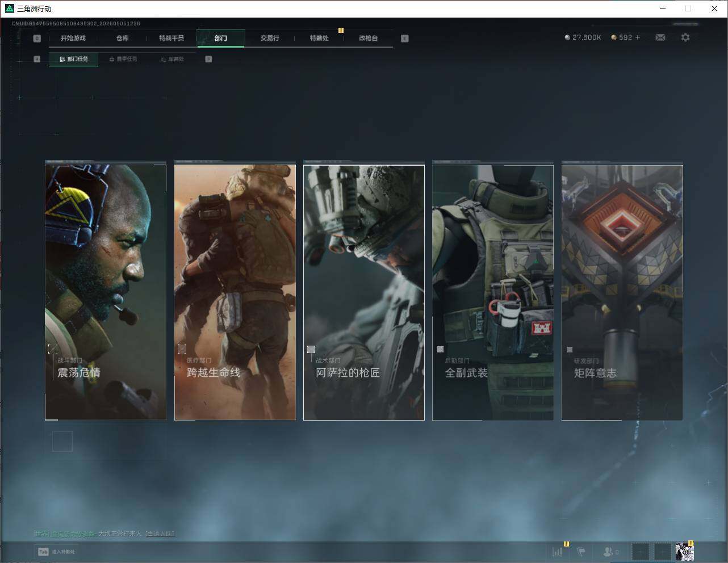Click the gold coin currency icon
728x563 pixels.
(614, 37)
